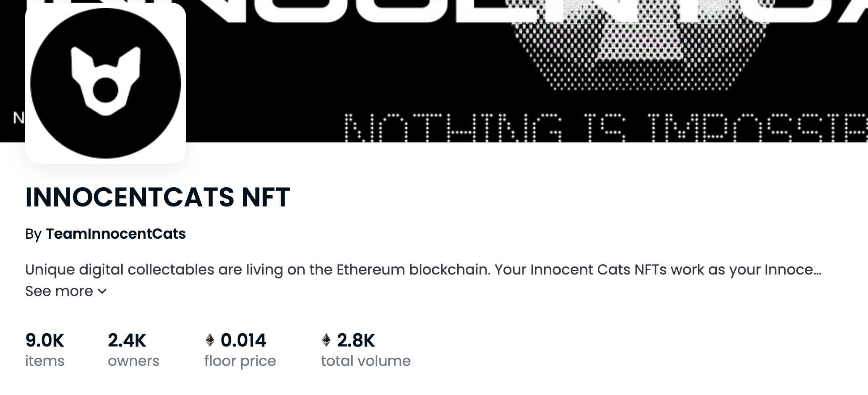This screenshot has height=395, width=868.
Task: Select the "owners" stat label
Action: (133, 361)
